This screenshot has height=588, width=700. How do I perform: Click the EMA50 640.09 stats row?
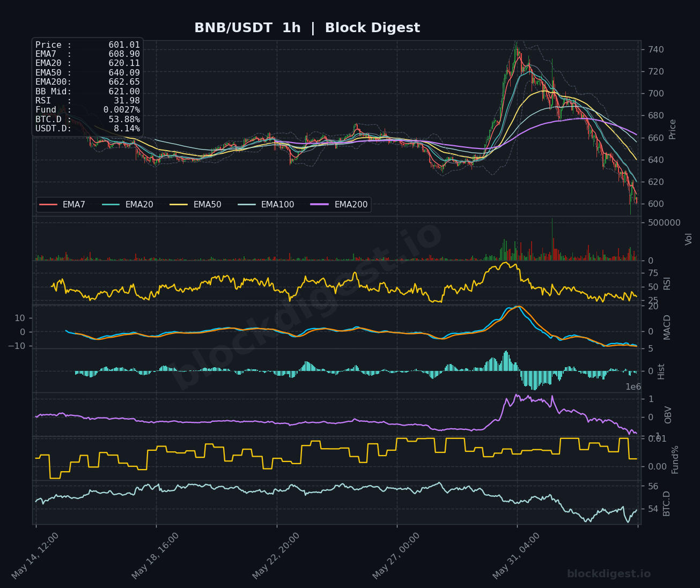click(x=87, y=73)
